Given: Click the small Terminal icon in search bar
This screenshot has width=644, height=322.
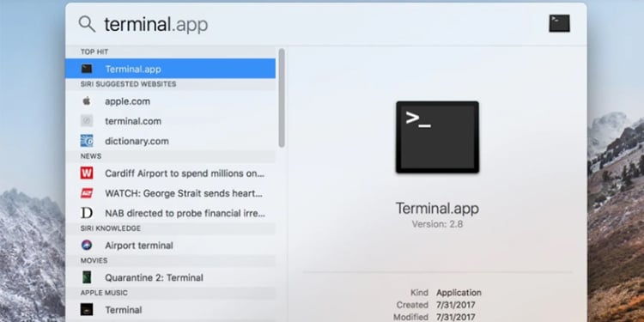Looking at the screenshot, I should [559, 23].
